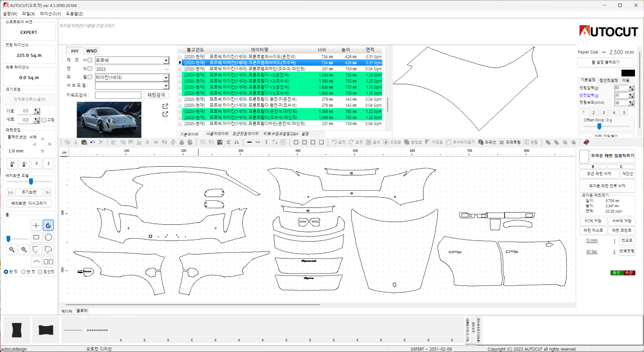Click the purple help book icon
Viewport: 644px width, 352px height.
point(586,142)
